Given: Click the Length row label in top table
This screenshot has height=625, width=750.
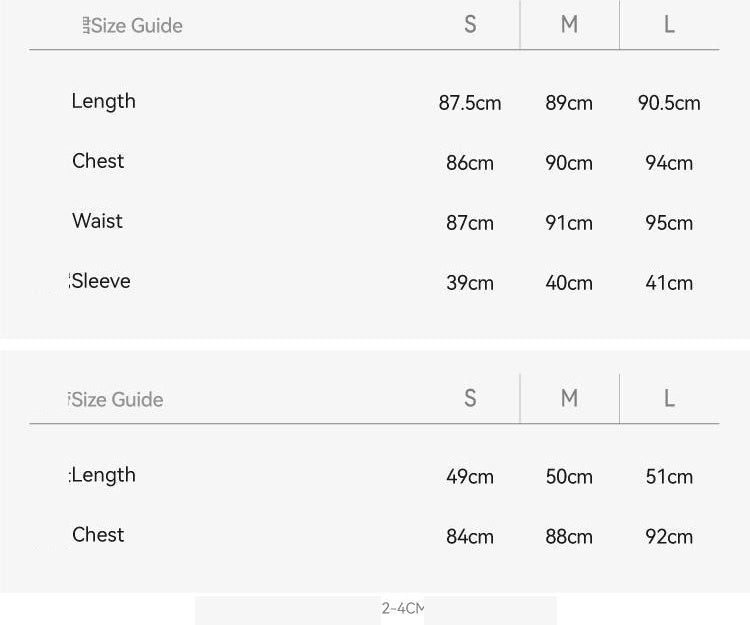Looking at the screenshot, I should (104, 101).
